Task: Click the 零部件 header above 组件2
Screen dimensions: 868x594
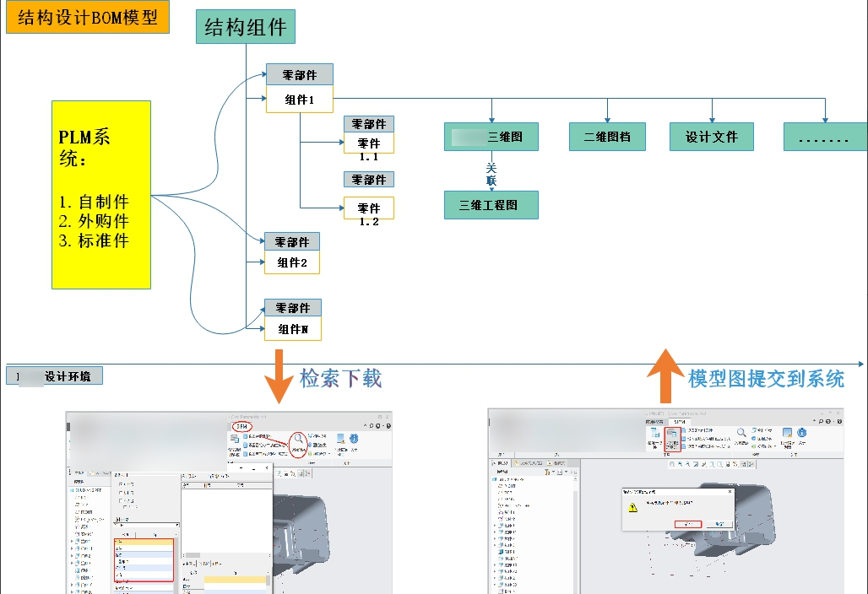Action: (292, 241)
